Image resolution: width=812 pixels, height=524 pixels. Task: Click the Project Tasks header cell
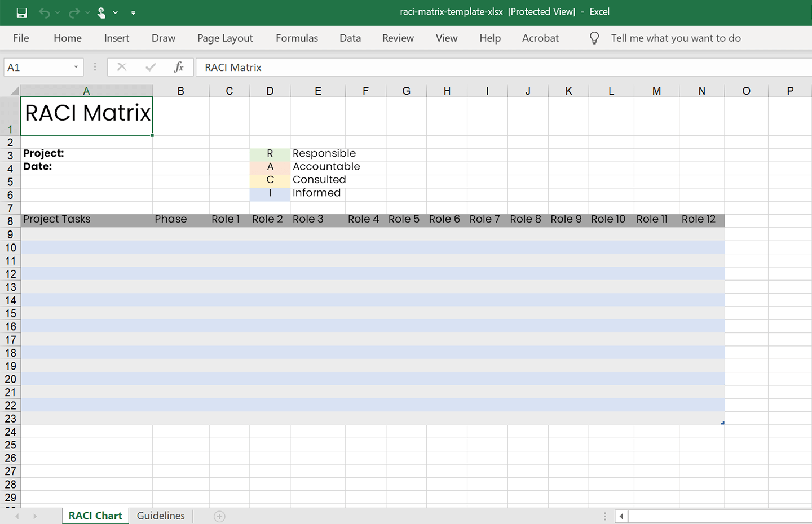point(86,220)
